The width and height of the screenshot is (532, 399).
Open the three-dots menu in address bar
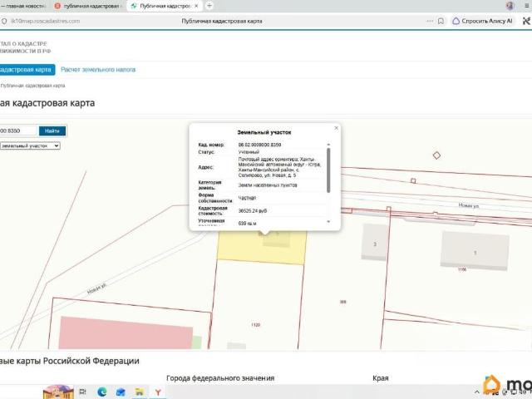click(430, 21)
